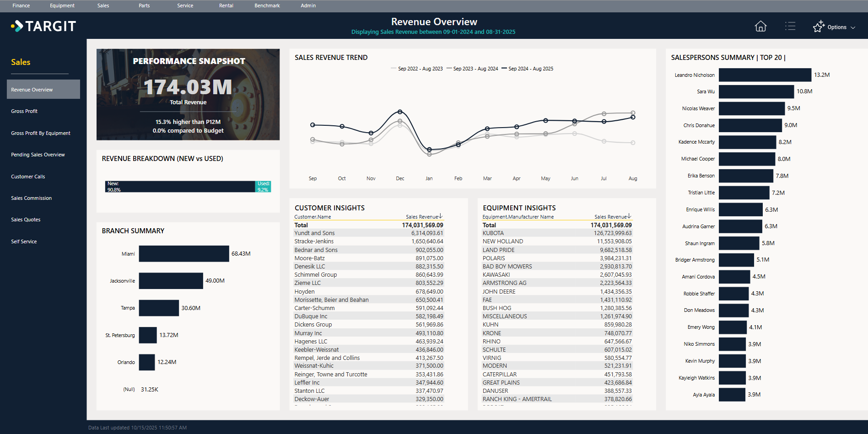Open the Sales Revenue sort dropdown in Equipment Insights
This screenshot has height=434, width=868.
pyautogui.click(x=630, y=216)
